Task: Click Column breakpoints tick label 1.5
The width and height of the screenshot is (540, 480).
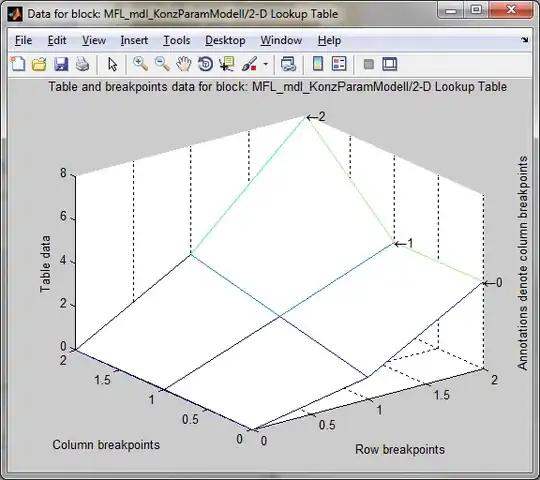Action: (x=102, y=380)
